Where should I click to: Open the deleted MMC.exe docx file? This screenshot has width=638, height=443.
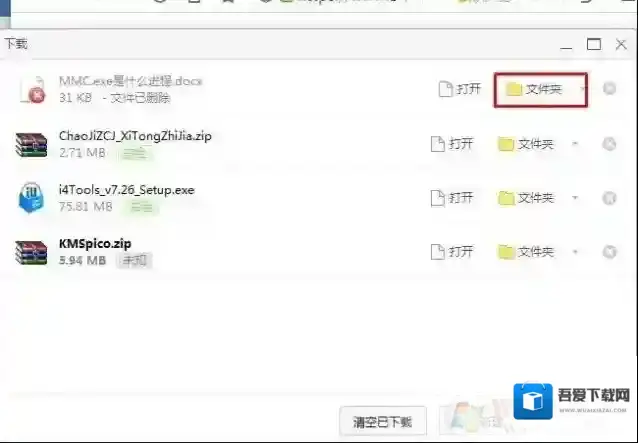(x=460, y=89)
